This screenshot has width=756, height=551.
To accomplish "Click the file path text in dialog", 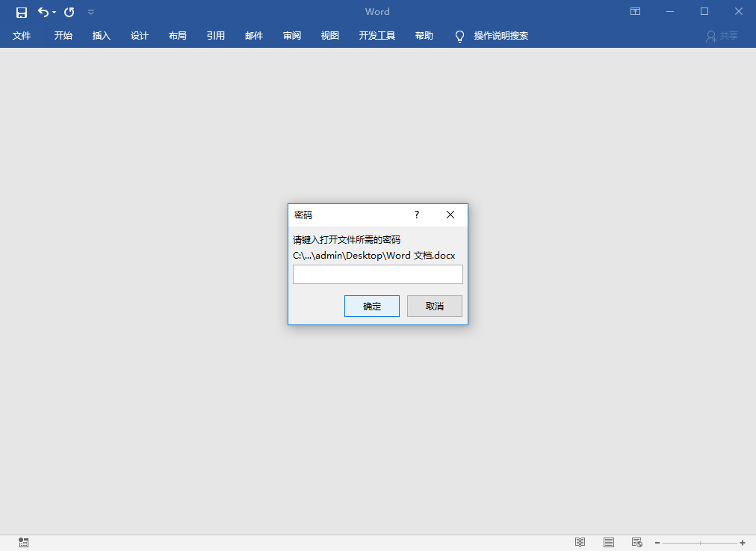I will (374, 255).
